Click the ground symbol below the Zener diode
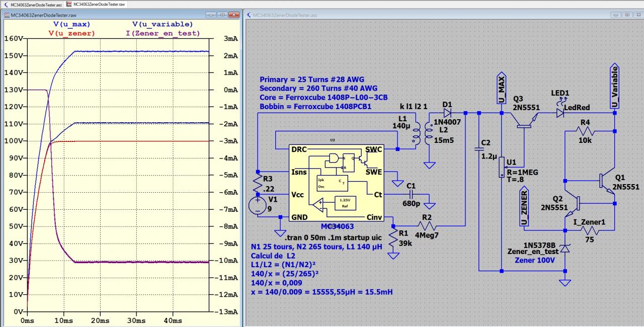Image resolution: width=644 pixels, height=327 pixels. click(x=565, y=282)
